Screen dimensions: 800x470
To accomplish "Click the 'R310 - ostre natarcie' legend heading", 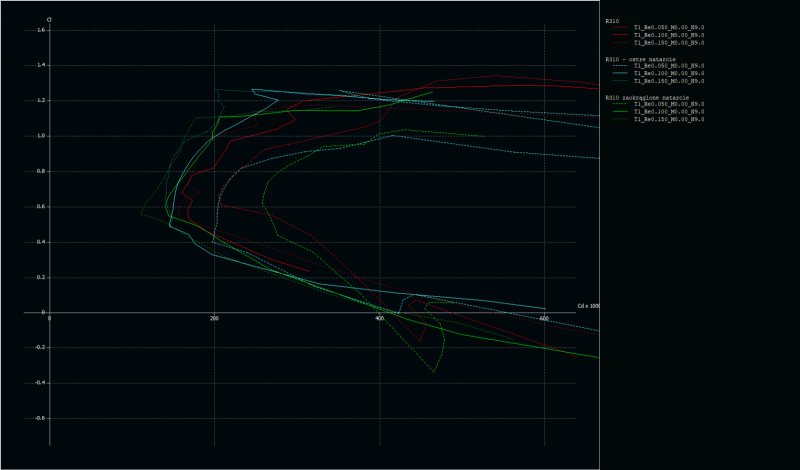I will (x=640, y=59).
